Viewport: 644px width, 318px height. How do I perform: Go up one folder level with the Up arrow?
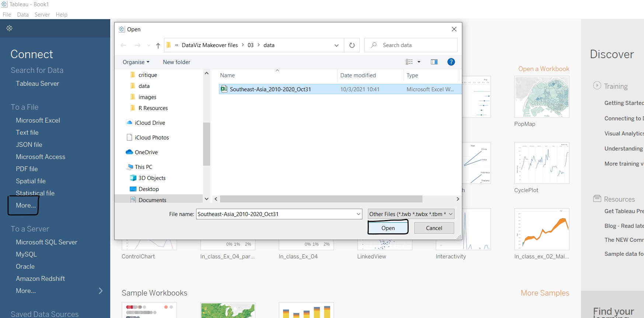click(x=158, y=45)
